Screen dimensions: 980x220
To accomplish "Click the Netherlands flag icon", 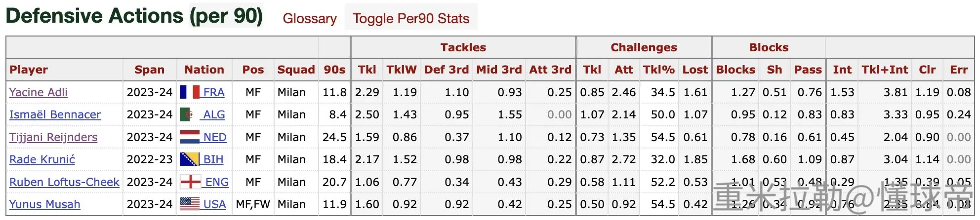I will (190, 137).
